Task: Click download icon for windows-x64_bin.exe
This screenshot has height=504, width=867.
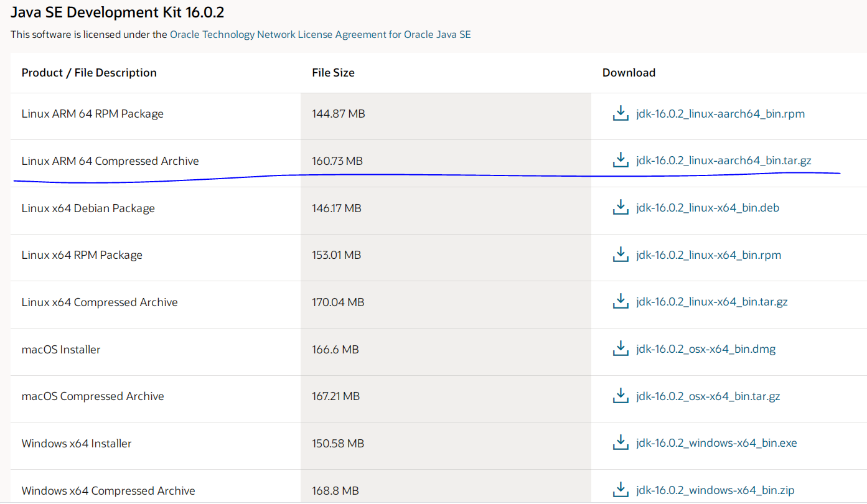Action: pyautogui.click(x=621, y=443)
